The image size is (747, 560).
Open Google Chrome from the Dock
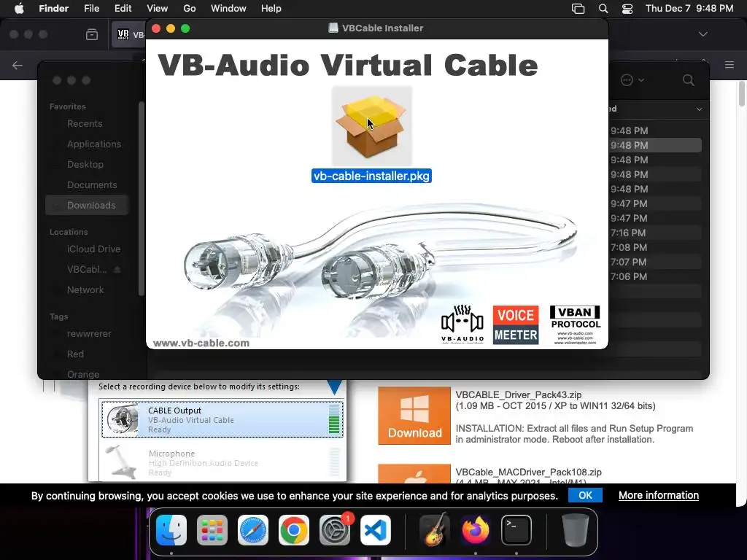coord(293,530)
